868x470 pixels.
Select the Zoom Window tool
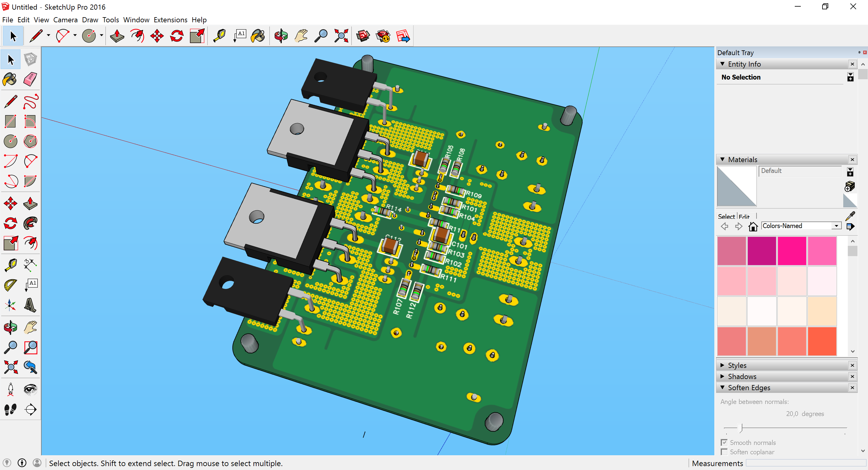[30, 347]
